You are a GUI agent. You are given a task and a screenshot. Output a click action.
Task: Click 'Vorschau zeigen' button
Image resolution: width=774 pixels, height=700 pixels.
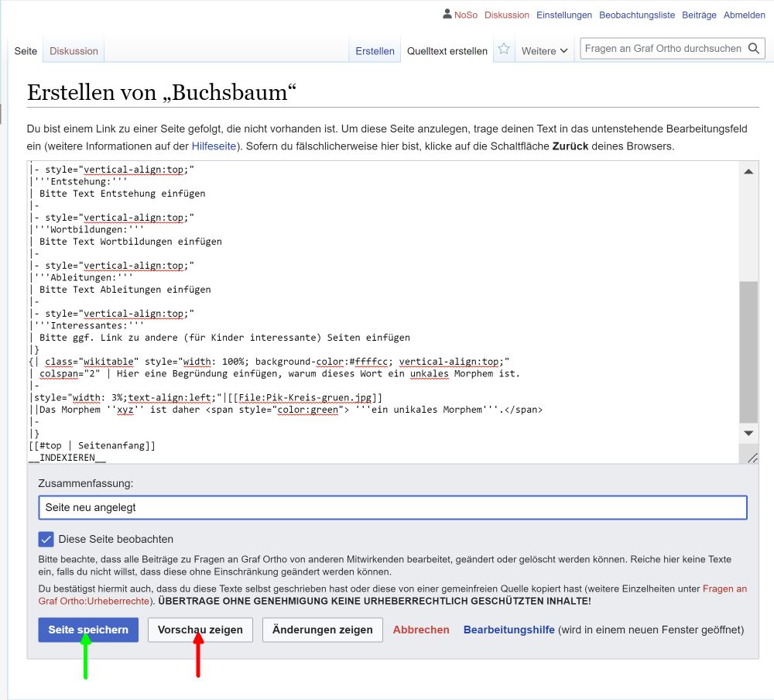tap(200, 630)
